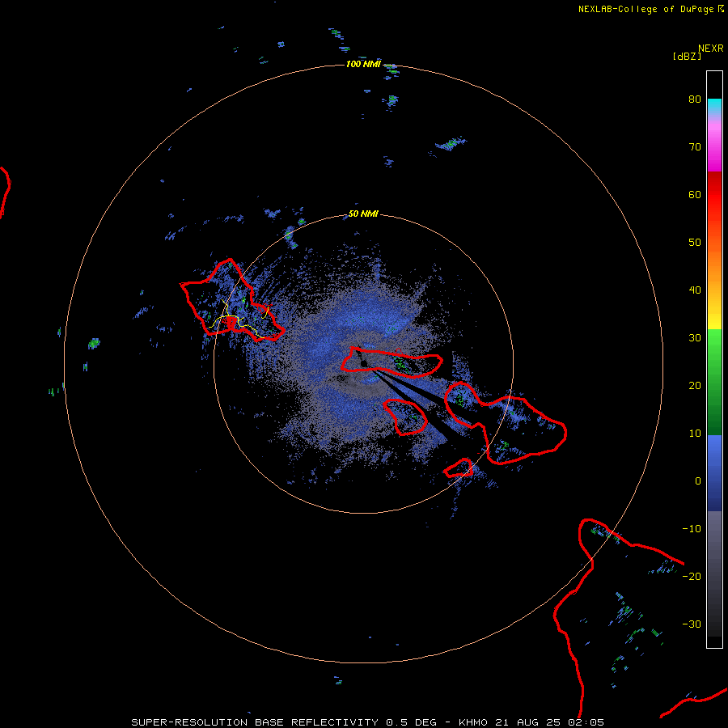Click the KHMO station ID in the caption
The height and width of the screenshot is (728, 728).
click(x=473, y=722)
